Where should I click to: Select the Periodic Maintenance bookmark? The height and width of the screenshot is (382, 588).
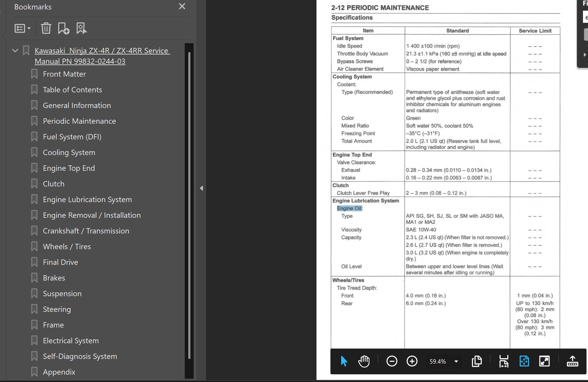pyautogui.click(x=79, y=121)
